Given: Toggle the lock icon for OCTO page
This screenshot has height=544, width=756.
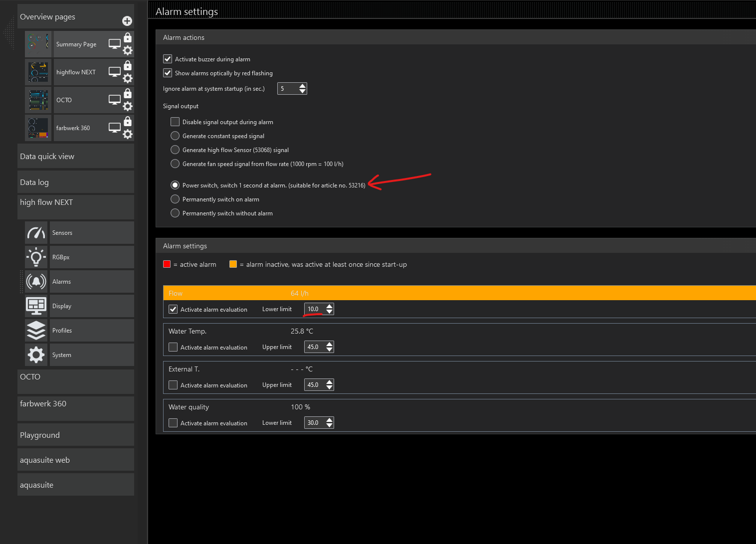Looking at the screenshot, I should [x=128, y=93].
